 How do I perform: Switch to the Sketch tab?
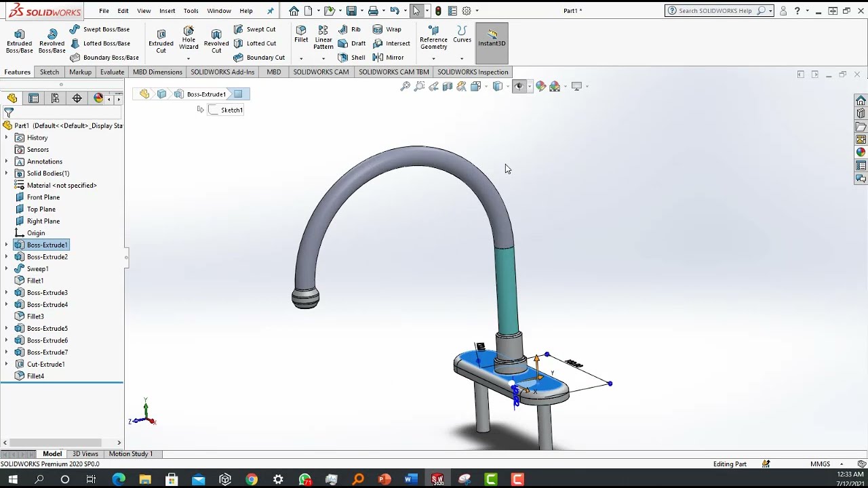(50, 72)
